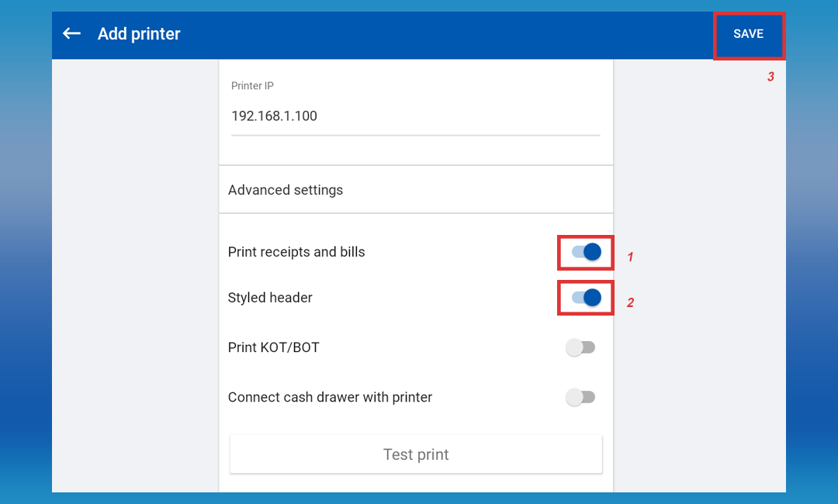
Task: Enable the Print KOT/BOT switch
Action: click(580, 347)
